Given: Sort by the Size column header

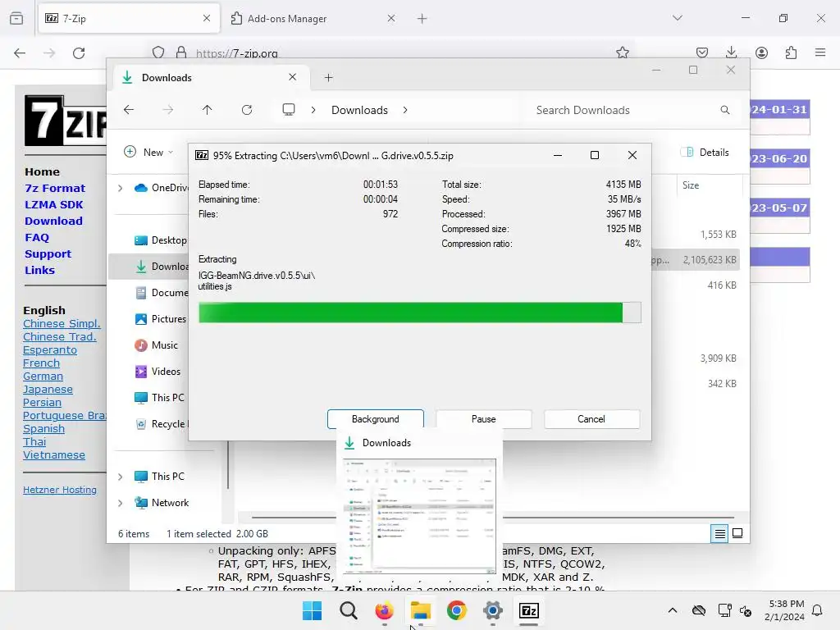Looking at the screenshot, I should click(x=691, y=185).
